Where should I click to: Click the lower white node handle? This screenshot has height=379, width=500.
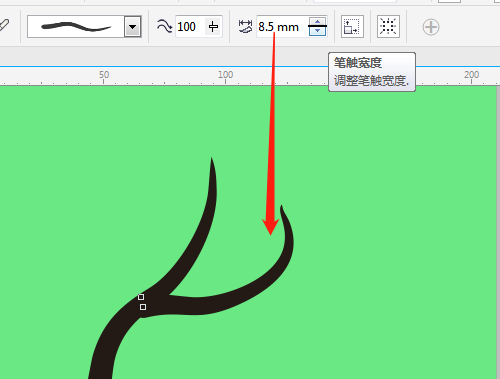143,307
